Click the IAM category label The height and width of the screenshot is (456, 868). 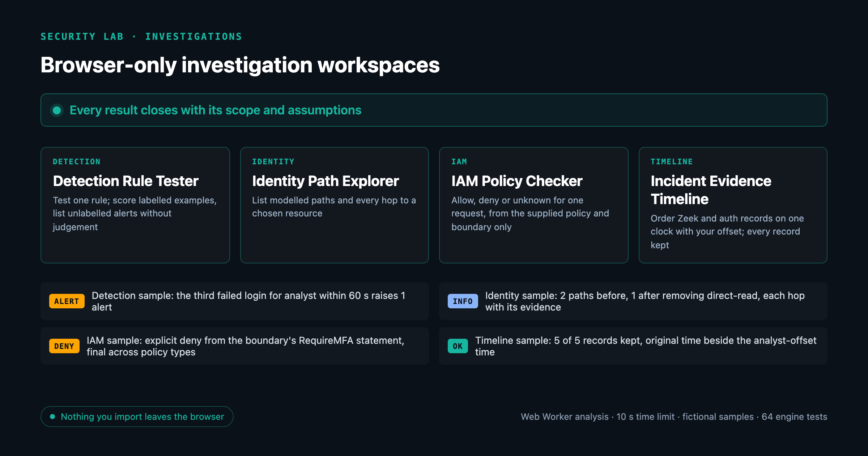(459, 162)
